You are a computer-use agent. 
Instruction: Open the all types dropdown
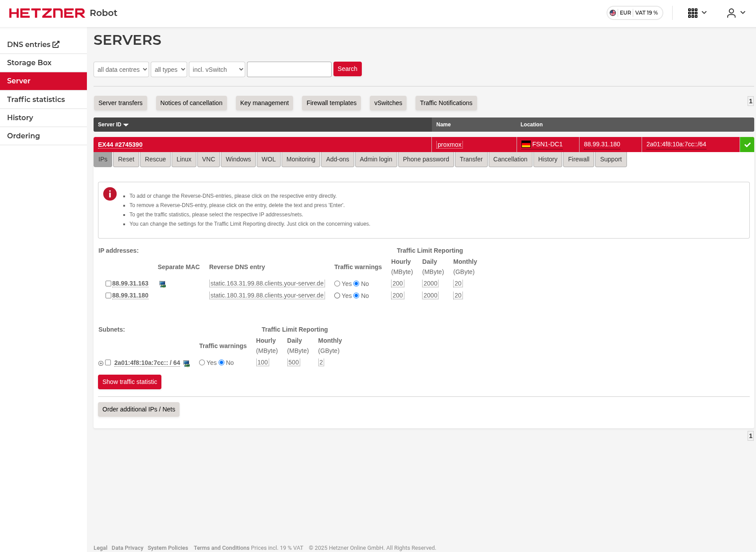[169, 70]
